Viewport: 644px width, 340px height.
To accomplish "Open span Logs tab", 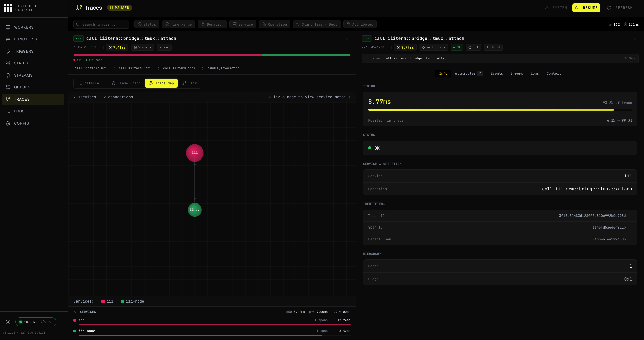I will click(x=535, y=74).
